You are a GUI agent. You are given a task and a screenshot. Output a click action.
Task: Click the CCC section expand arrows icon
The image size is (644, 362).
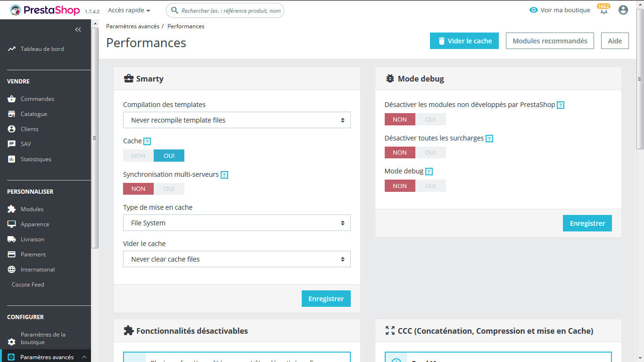coord(390,331)
